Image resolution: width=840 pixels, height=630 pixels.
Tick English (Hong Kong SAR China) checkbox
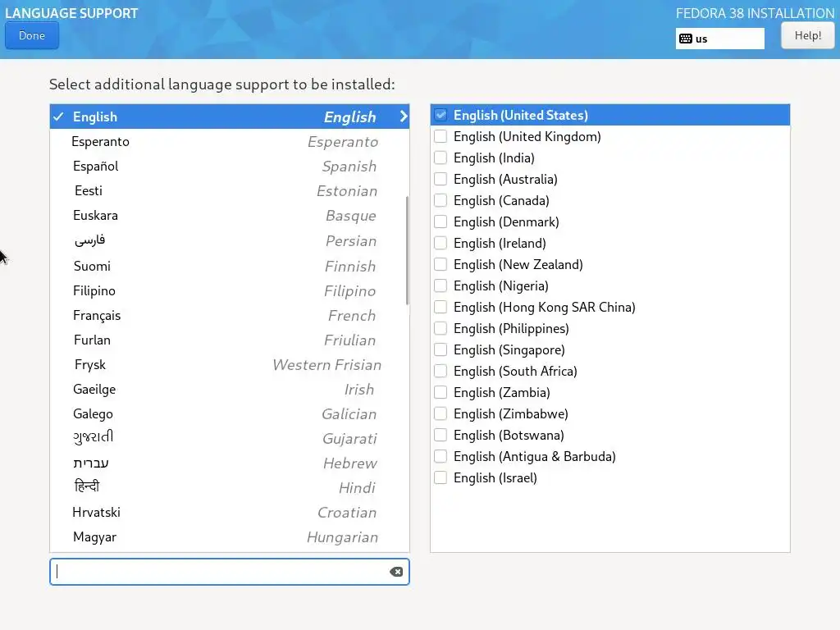coord(441,307)
